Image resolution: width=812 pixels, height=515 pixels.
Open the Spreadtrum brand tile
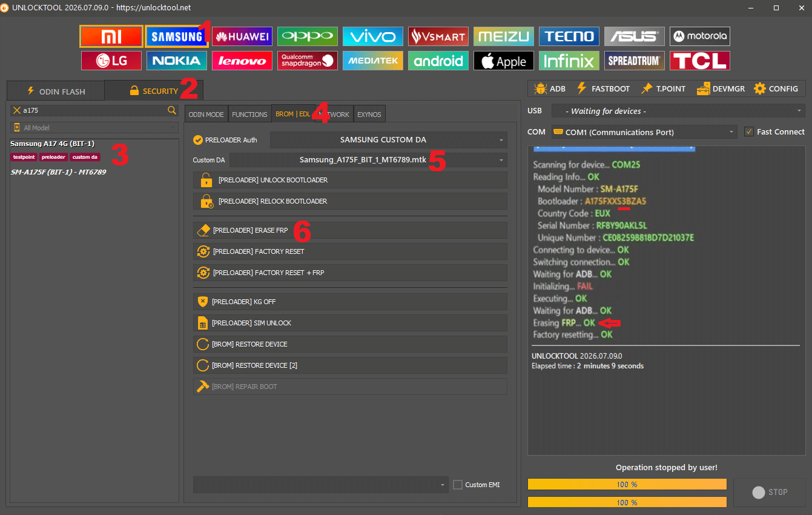click(x=635, y=61)
